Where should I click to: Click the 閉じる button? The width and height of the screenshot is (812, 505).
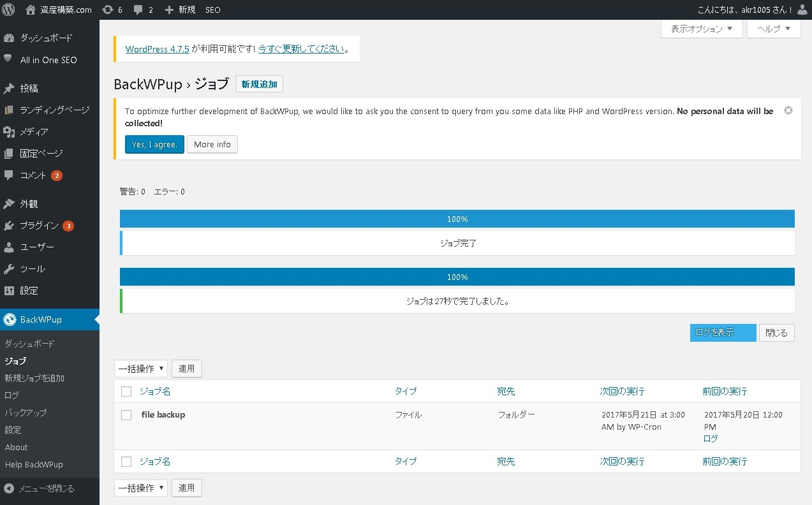[x=777, y=333]
